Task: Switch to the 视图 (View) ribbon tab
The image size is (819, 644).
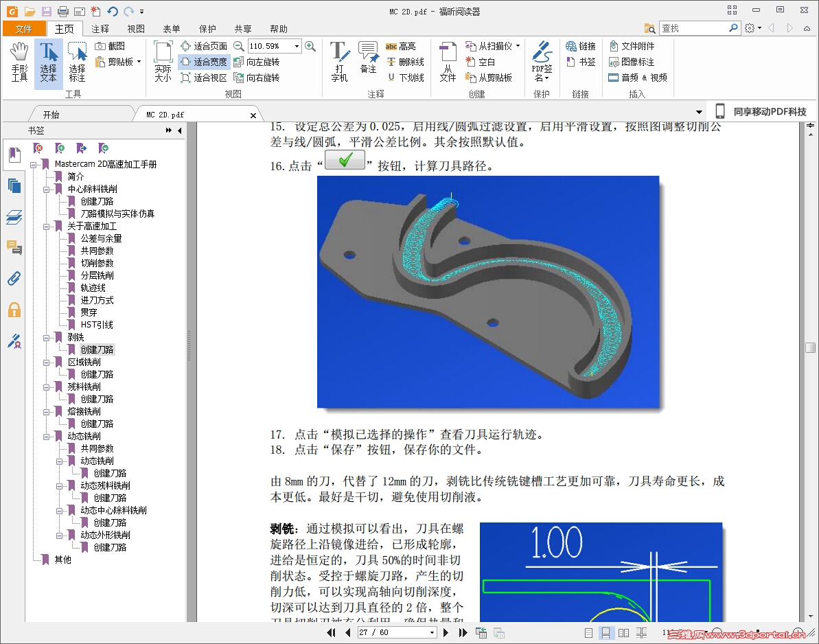Action: (x=136, y=29)
